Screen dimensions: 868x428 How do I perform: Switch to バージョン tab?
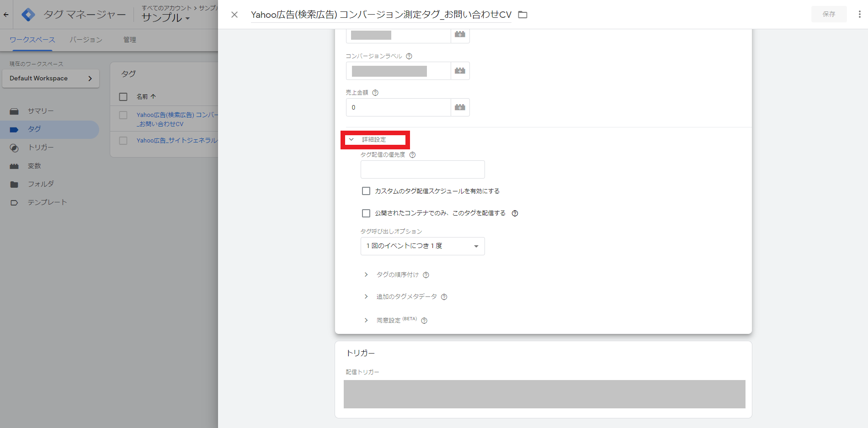[x=86, y=40]
